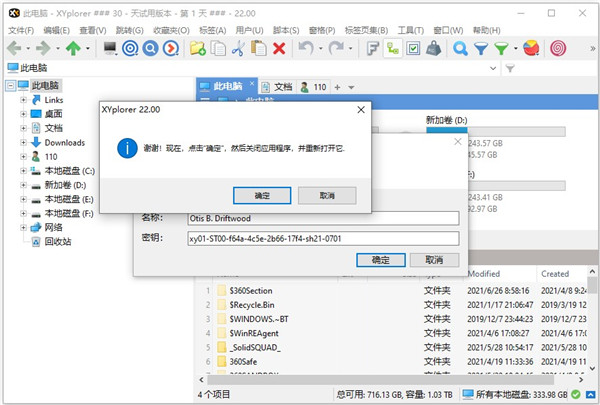Image resolution: width=600 pixels, height=405 pixels.
Task: Click the Redo icon in the toolbar
Action: pos(336,48)
